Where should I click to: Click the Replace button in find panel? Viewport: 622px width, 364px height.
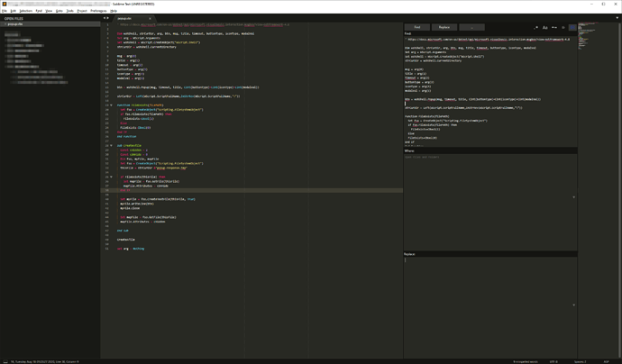click(x=444, y=27)
